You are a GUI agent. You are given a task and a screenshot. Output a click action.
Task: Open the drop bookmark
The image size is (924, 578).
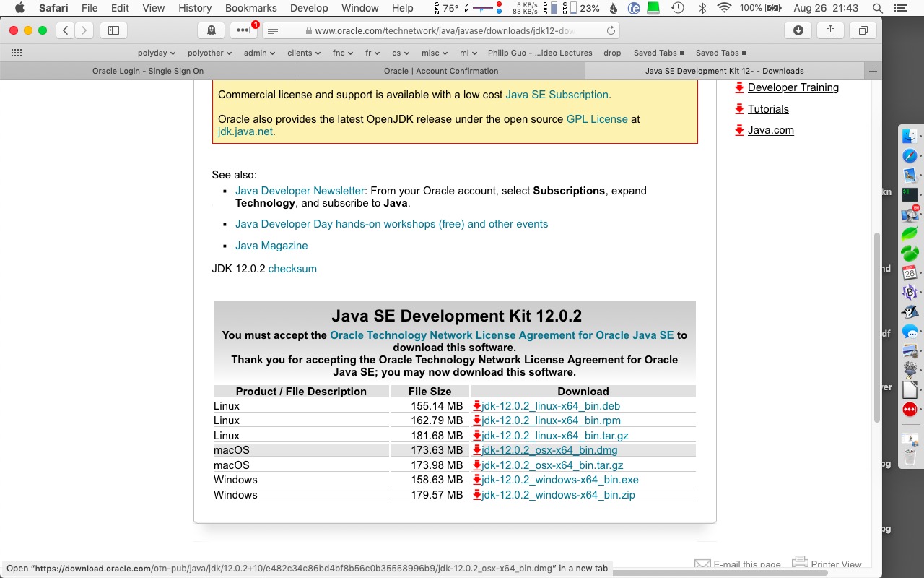(612, 53)
